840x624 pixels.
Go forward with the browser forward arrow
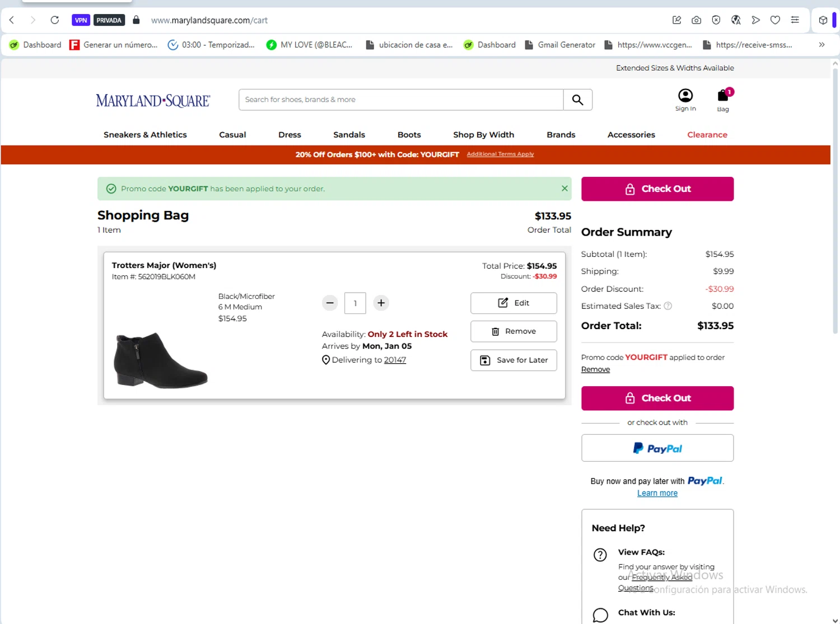click(x=33, y=20)
